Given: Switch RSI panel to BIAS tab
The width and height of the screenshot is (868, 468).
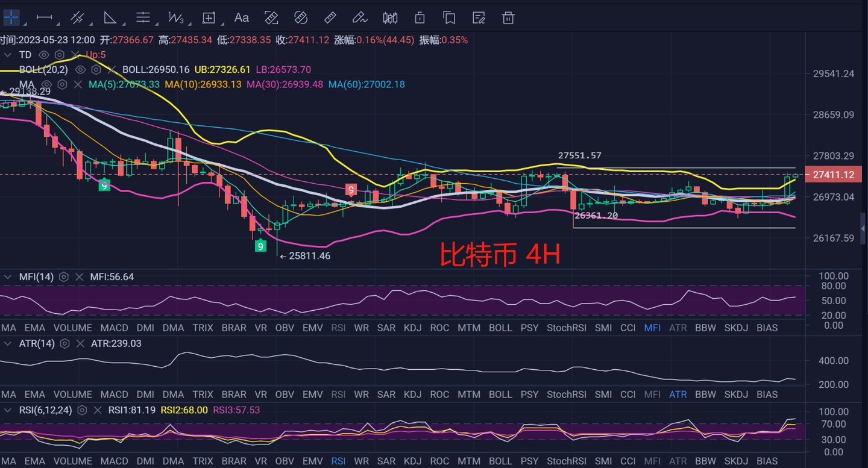Looking at the screenshot, I should [767, 461].
